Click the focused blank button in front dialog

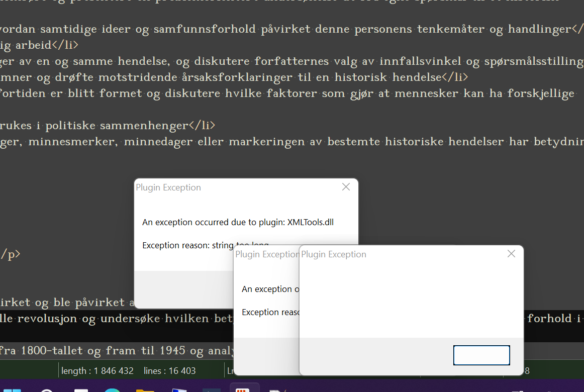(481, 355)
